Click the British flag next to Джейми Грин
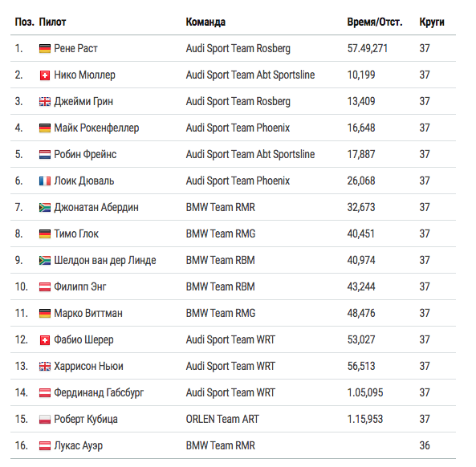The height and width of the screenshot is (467, 476). pyautogui.click(x=45, y=102)
